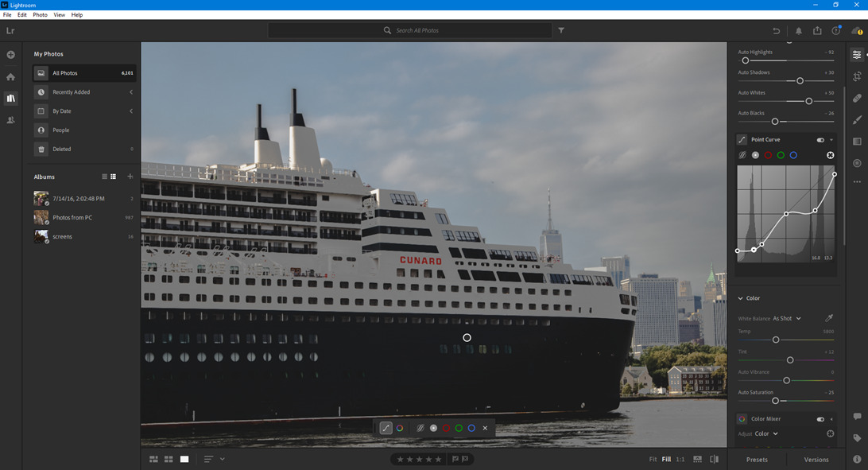Collapse the Color Mixer panel arrow
The image size is (868, 470).
831,419
